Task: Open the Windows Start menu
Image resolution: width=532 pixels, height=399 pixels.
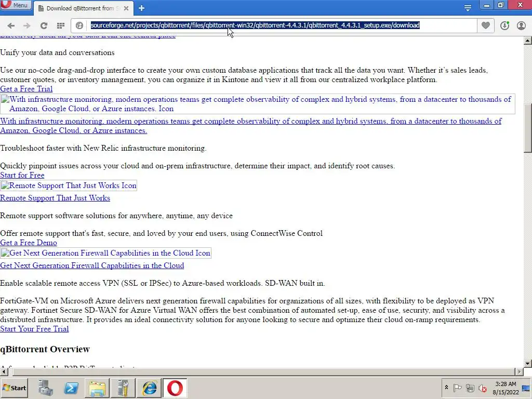Action: click(x=14, y=388)
